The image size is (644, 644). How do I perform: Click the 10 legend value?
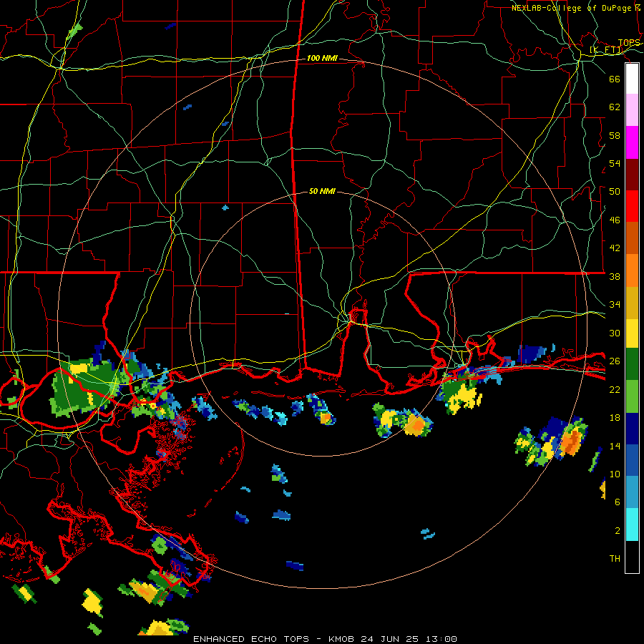click(x=615, y=474)
